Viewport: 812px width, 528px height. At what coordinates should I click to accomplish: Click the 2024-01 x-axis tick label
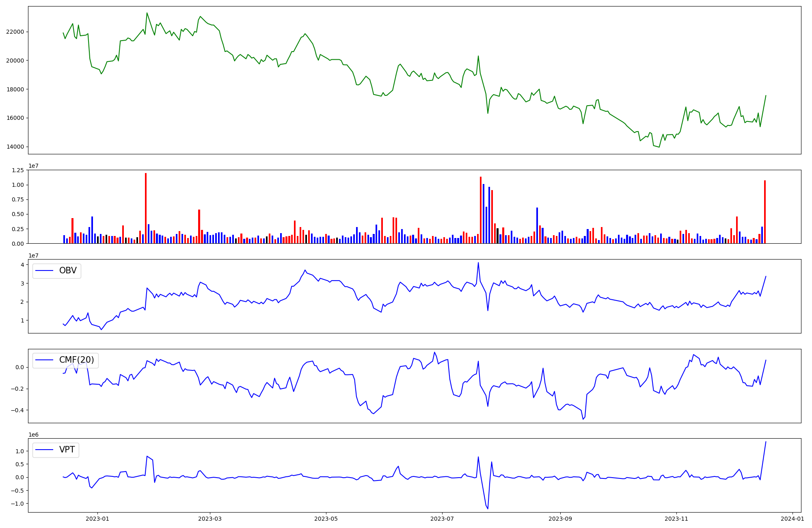[x=792, y=519]
